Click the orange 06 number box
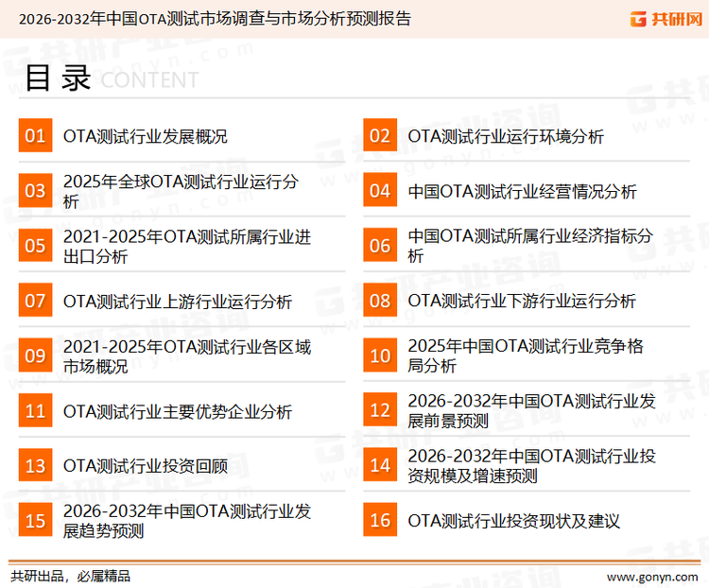Screen dimensions: 709x588 [380, 245]
